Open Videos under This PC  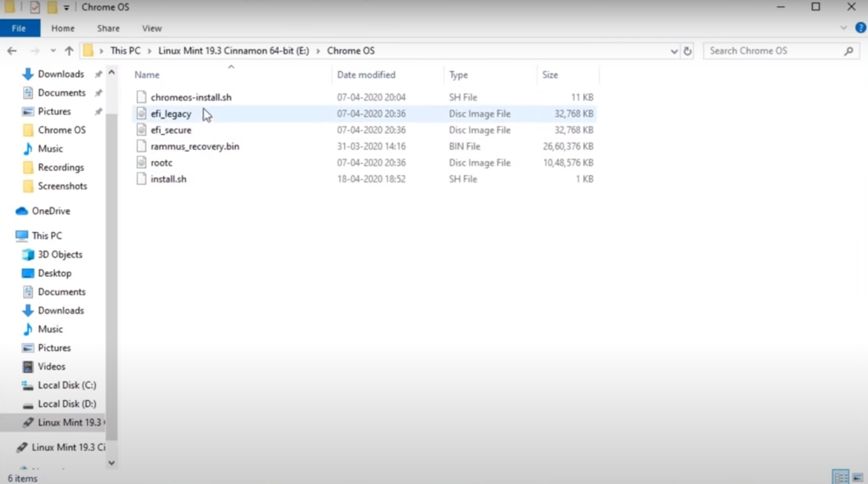pyautogui.click(x=51, y=366)
